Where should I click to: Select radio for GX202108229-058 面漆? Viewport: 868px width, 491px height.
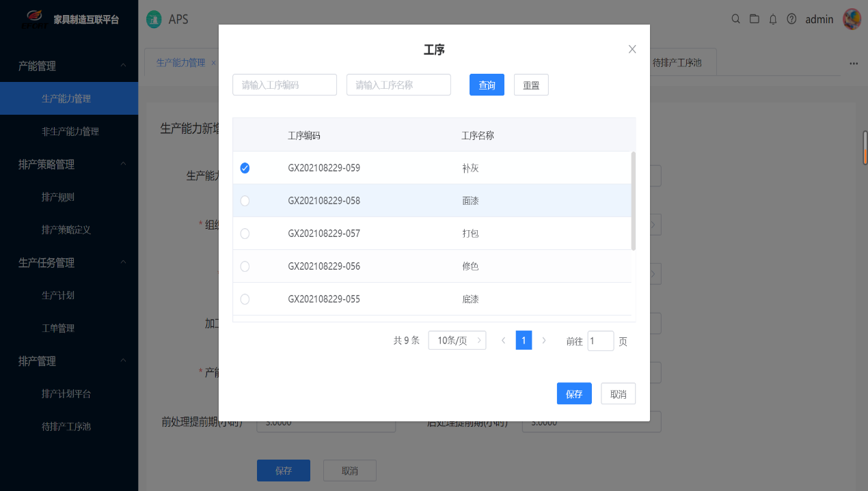click(x=245, y=201)
